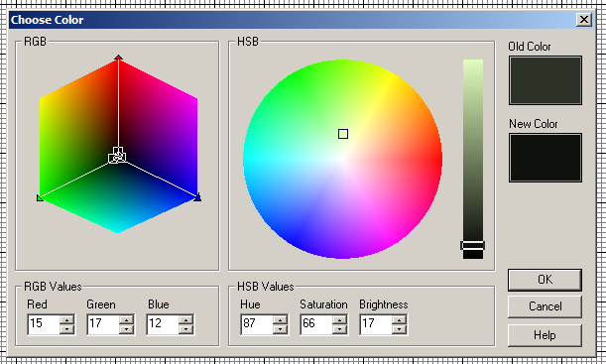Increase the Green value with up arrow
Viewport: 606px width, 364px height.
[127, 319]
